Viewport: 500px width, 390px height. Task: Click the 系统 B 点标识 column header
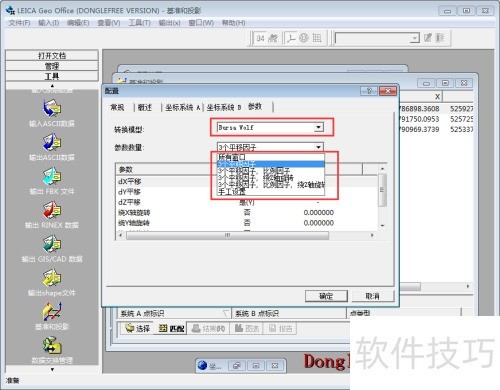coord(289,313)
